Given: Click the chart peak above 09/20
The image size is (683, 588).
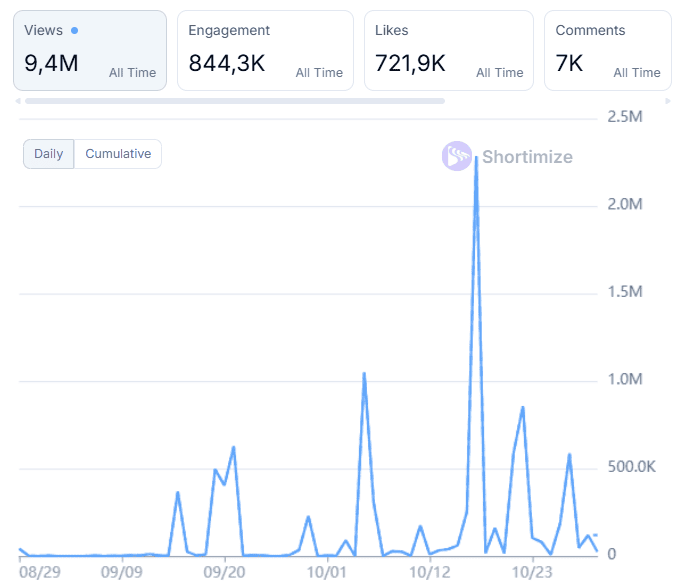Looking at the screenshot, I should tap(233, 448).
